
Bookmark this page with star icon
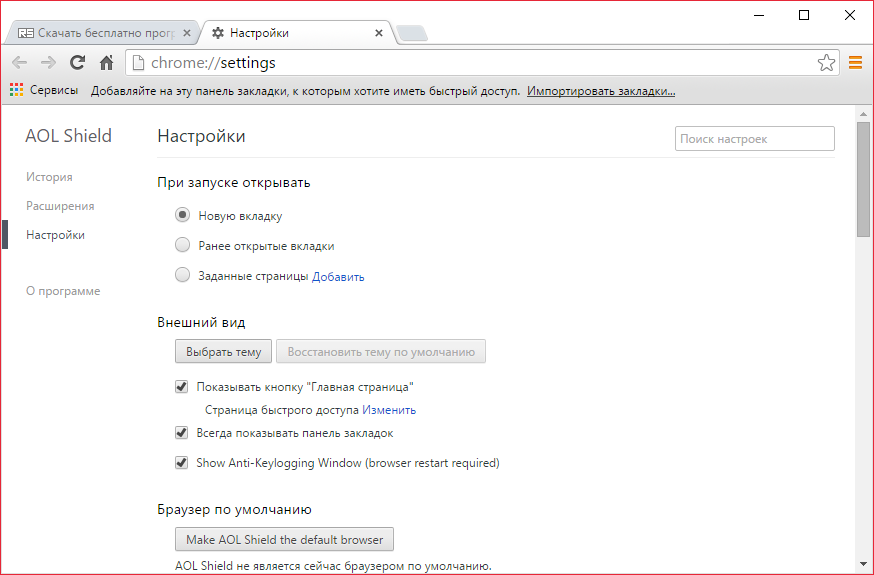click(826, 62)
